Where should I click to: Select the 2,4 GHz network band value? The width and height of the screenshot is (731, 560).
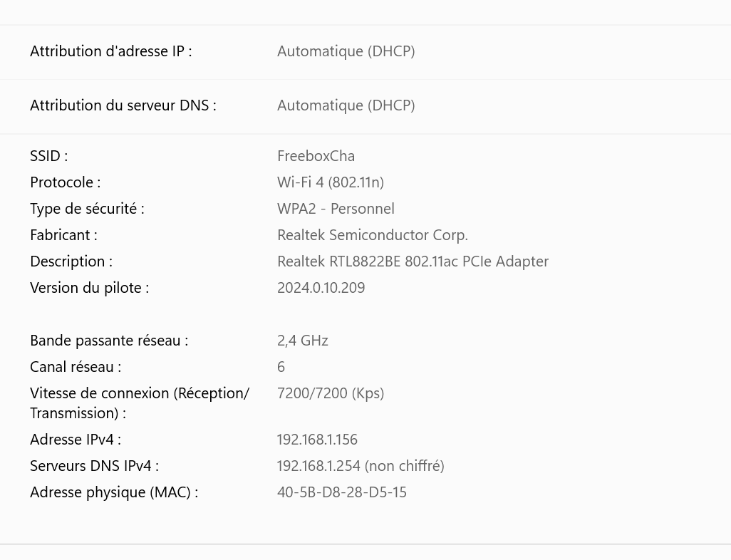click(302, 341)
